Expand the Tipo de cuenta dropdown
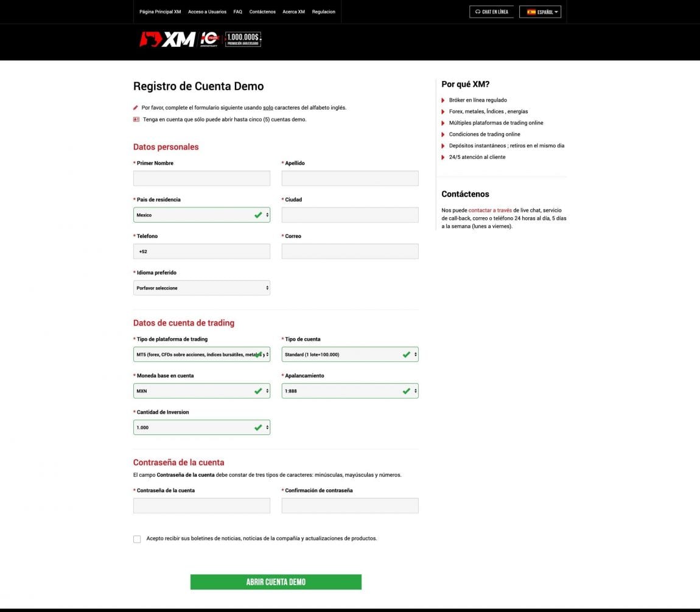This screenshot has height=612, width=700. click(350, 355)
